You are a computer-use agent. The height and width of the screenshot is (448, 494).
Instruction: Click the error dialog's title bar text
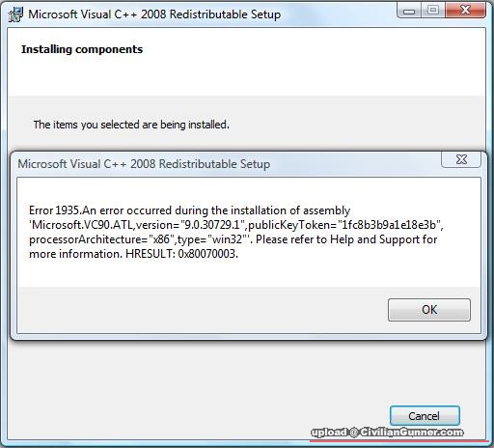(x=144, y=164)
